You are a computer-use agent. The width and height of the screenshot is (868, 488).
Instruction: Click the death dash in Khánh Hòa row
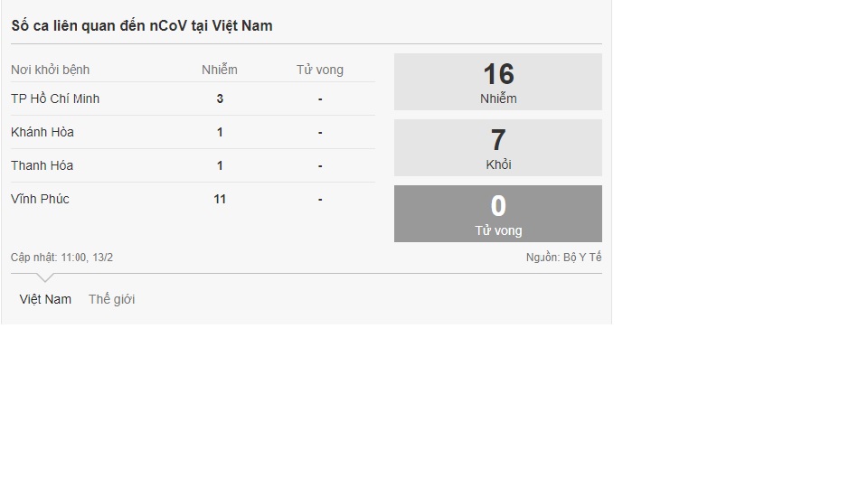(x=320, y=133)
